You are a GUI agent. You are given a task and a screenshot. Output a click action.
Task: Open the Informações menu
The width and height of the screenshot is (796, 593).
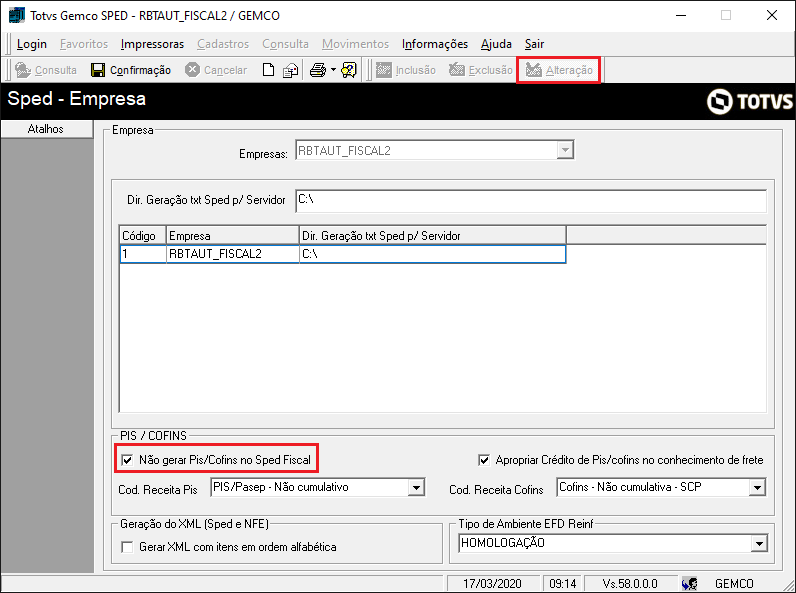[x=435, y=44]
